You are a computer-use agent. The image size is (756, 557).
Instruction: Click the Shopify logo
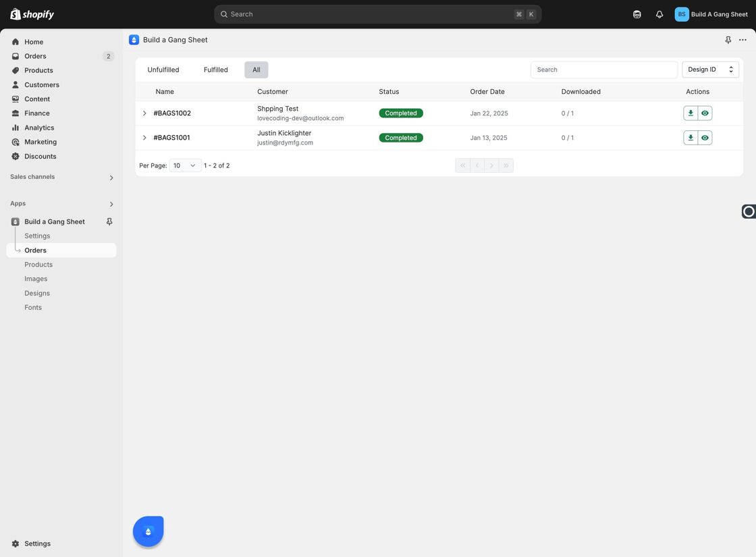(x=32, y=14)
